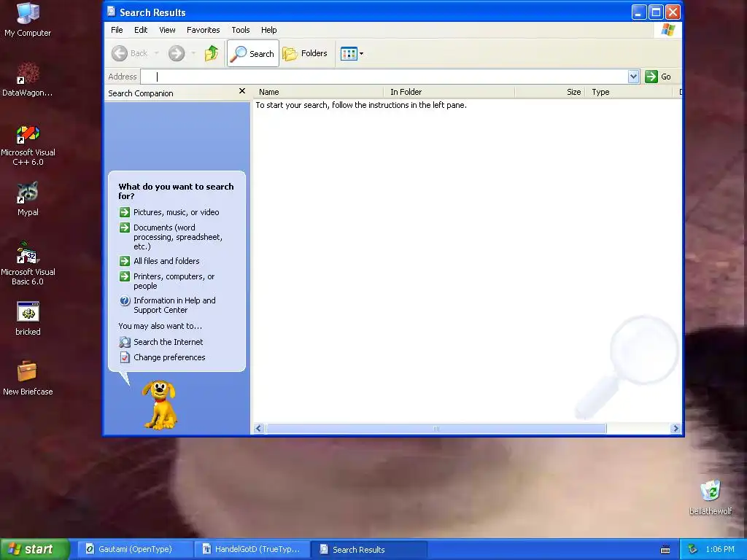Sort results by Type column
Viewport: 747px width, 560px height.
pos(629,92)
